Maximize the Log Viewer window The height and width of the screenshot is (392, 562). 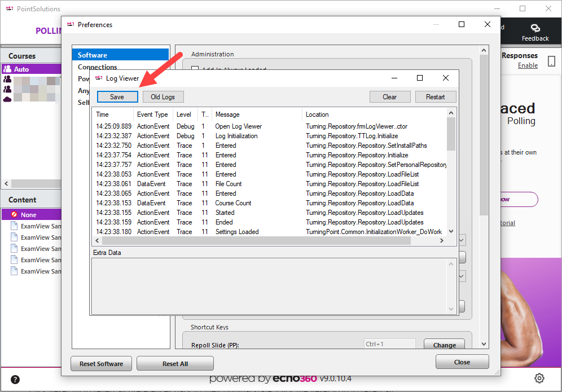[x=420, y=78]
